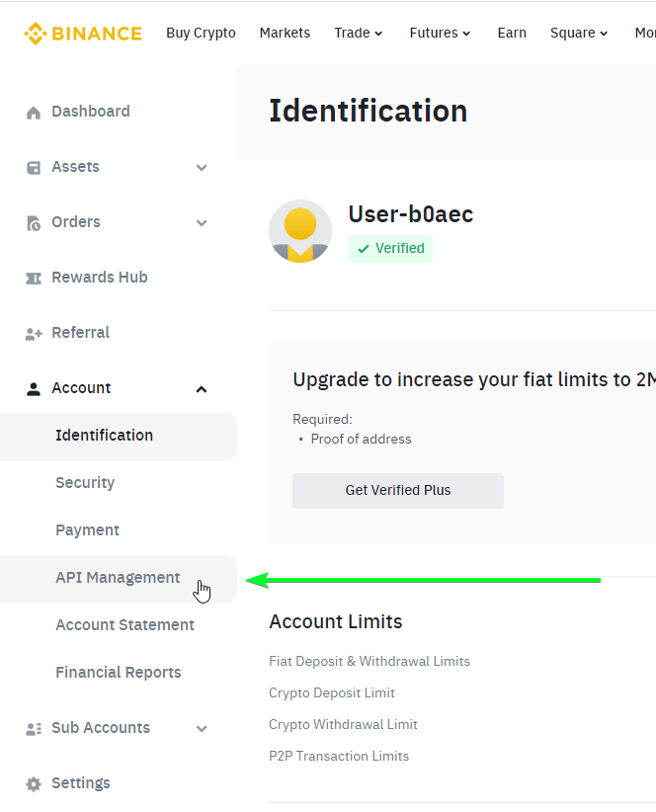Open the Markets menu item
The width and height of the screenshot is (656, 812).
tap(285, 34)
